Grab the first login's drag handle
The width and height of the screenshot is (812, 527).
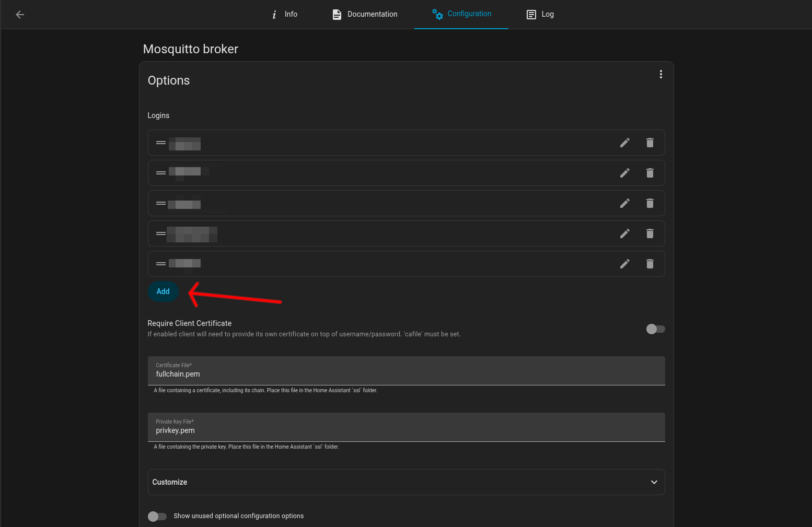(x=161, y=143)
